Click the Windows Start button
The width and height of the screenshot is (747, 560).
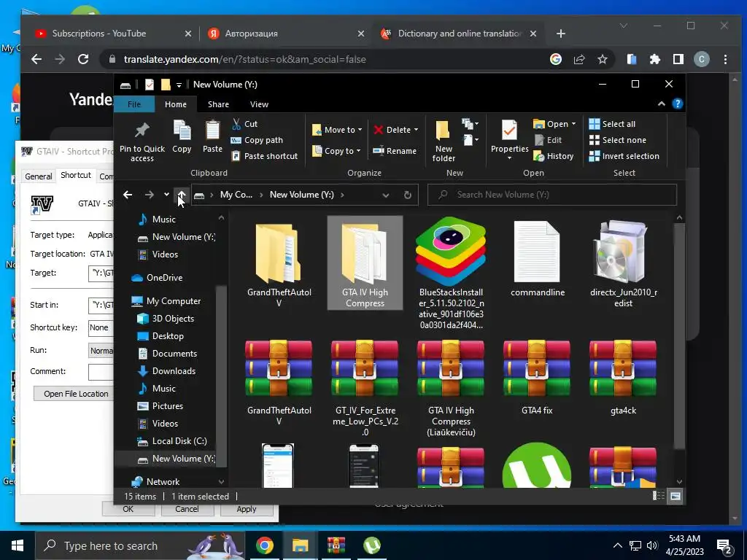pyautogui.click(x=18, y=545)
